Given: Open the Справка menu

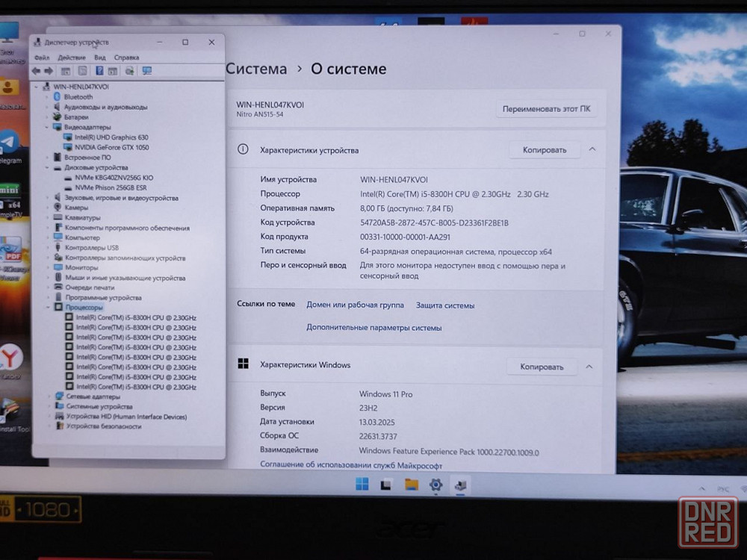Looking at the screenshot, I should tap(127, 57).
